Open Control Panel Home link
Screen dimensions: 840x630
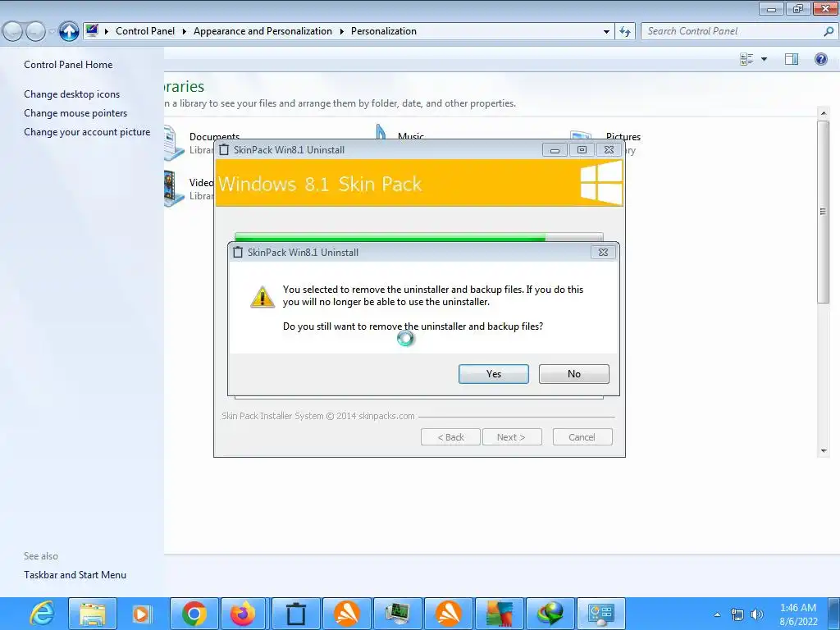pyautogui.click(x=68, y=65)
